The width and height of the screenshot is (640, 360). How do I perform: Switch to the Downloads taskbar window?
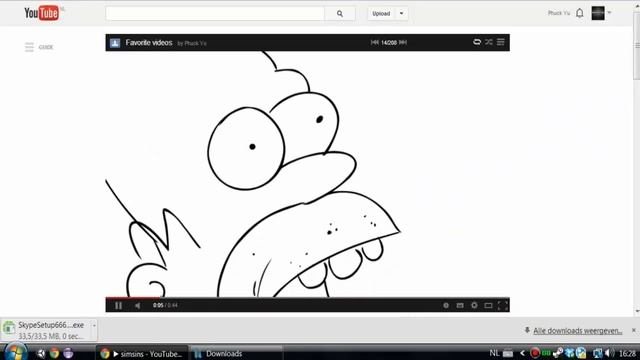[236, 353]
